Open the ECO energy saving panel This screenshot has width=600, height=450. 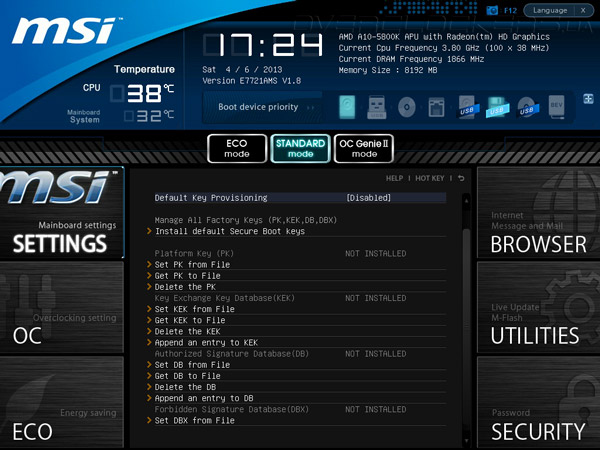pyautogui.click(x=62, y=402)
